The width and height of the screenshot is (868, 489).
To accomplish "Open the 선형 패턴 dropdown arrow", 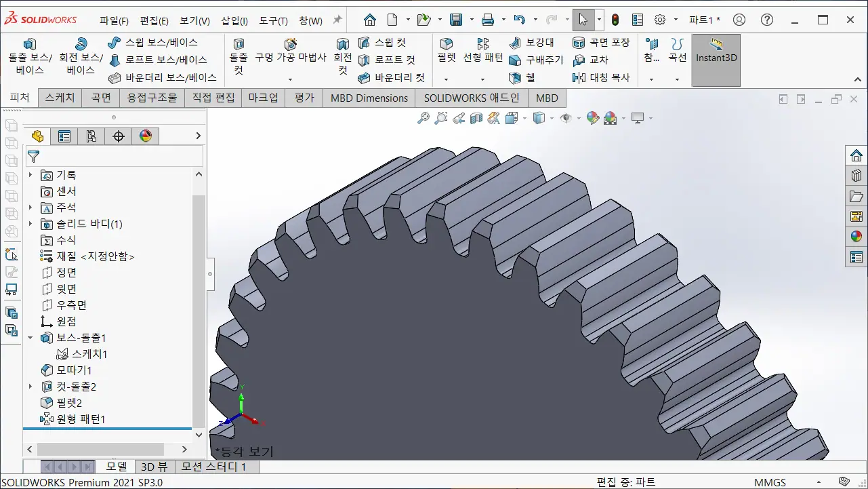I will tap(483, 79).
